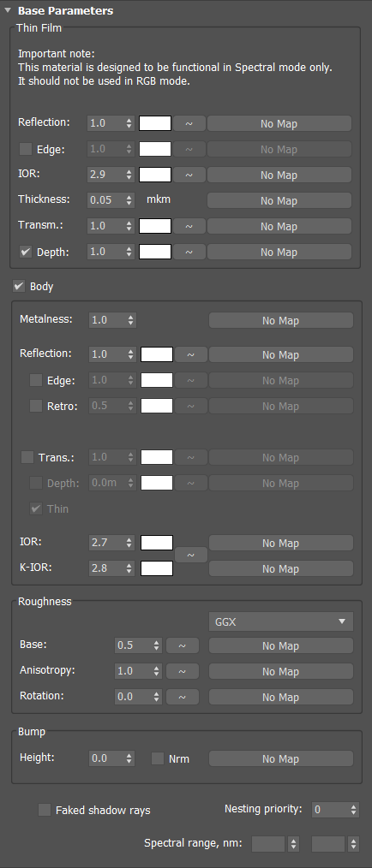Click the tilde button next to Thin Film IOR
372x868 pixels.
(189, 175)
